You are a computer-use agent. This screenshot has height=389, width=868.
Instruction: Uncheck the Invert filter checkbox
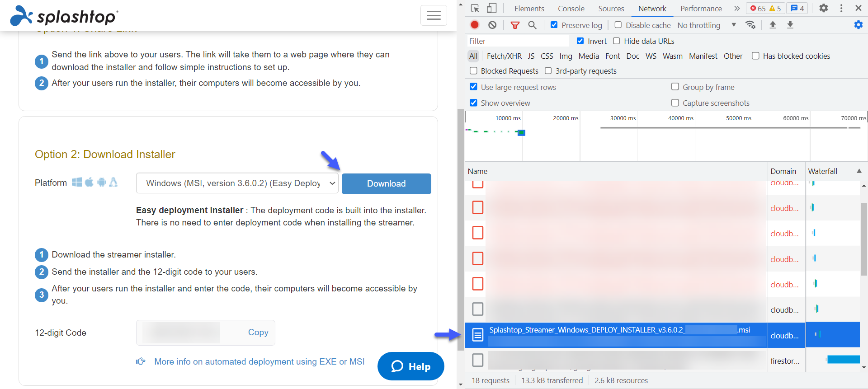coord(580,41)
